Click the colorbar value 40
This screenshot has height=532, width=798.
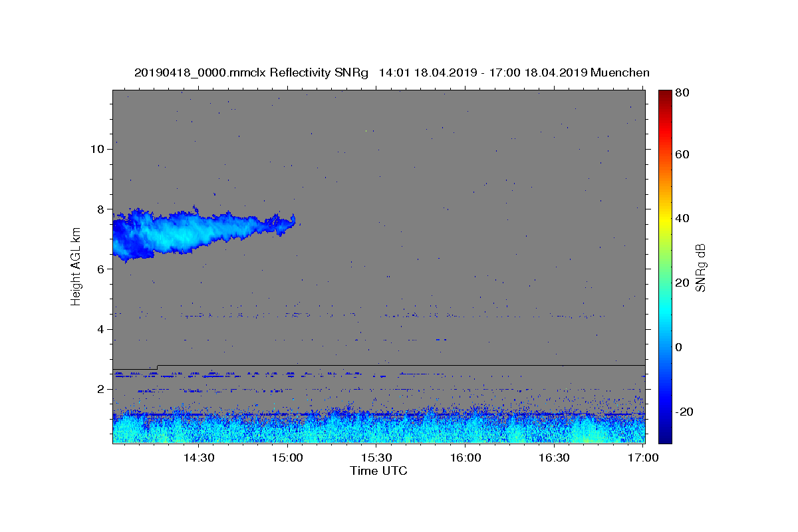pyautogui.click(x=682, y=219)
